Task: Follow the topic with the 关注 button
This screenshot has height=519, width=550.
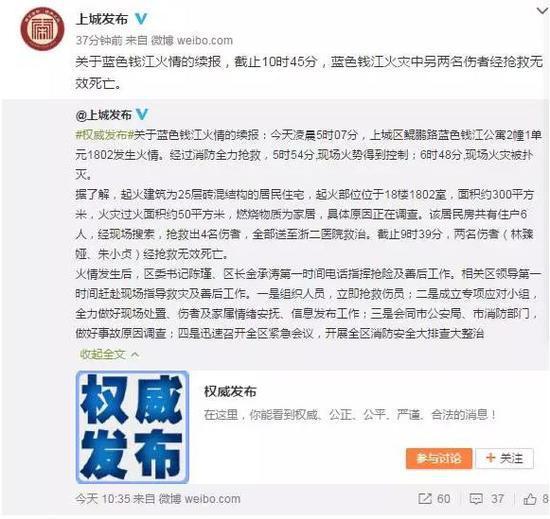Action: 504,458
